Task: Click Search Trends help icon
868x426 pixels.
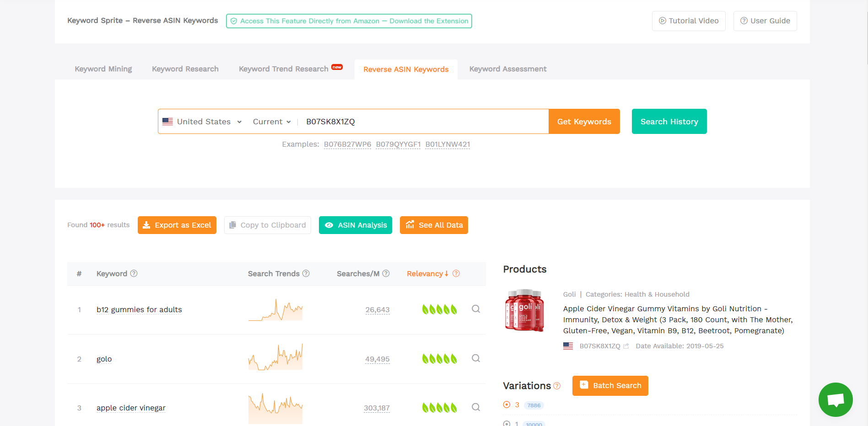Action: [x=306, y=273]
